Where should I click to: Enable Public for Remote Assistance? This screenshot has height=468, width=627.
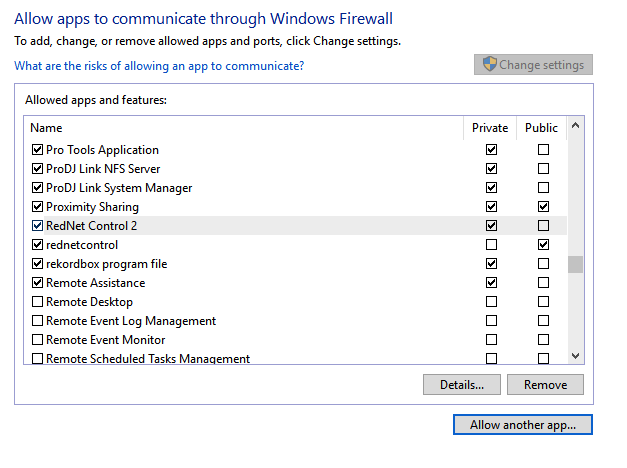543,283
